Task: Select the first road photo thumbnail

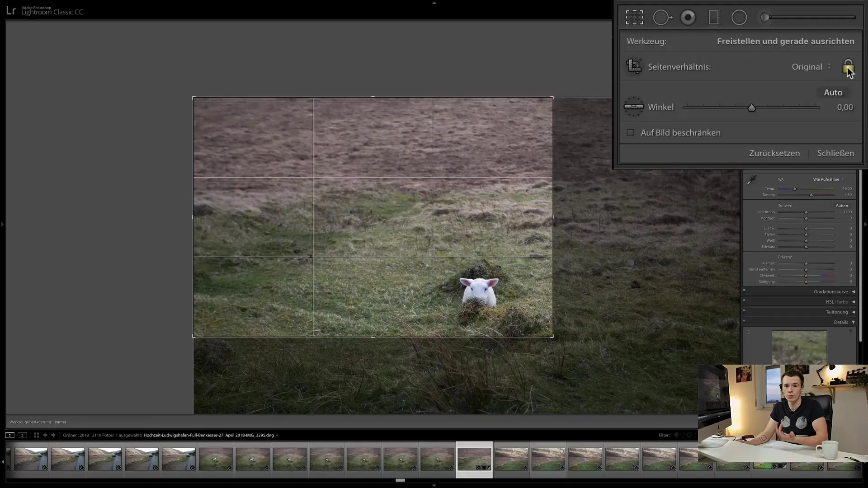Action: (31, 459)
